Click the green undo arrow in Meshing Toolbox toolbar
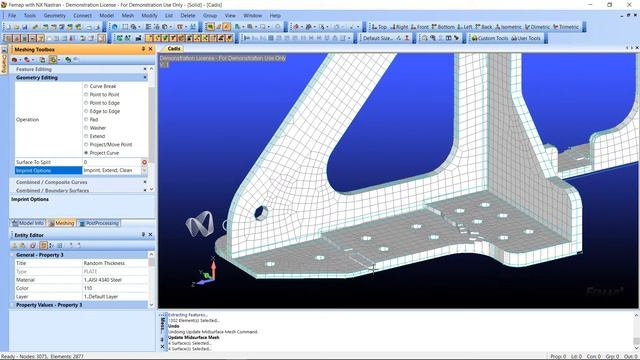 68,60
